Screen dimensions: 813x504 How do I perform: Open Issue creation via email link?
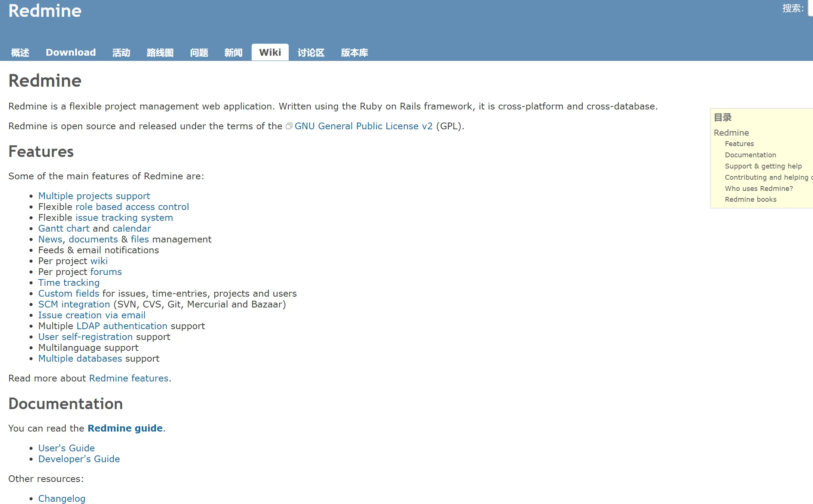pyautogui.click(x=92, y=315)
